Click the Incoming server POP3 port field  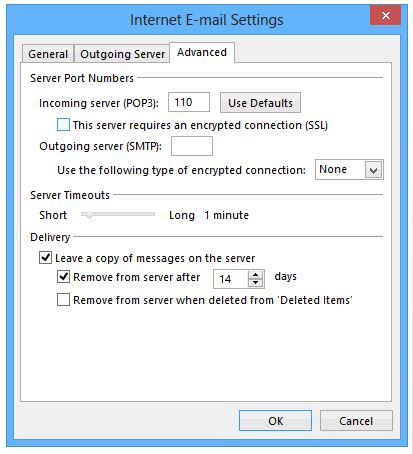point(189,102)
